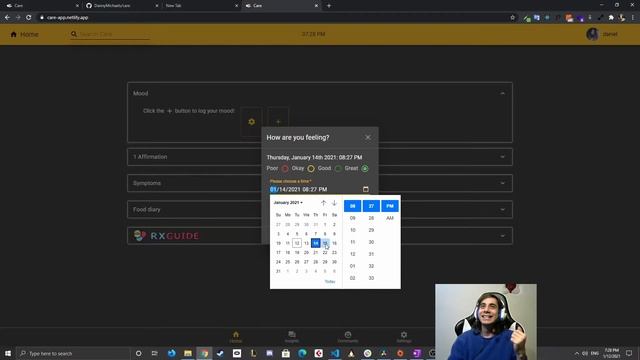The image size is (640, 360).
Task: Click the Home icon in top bar
Action: 13,34
